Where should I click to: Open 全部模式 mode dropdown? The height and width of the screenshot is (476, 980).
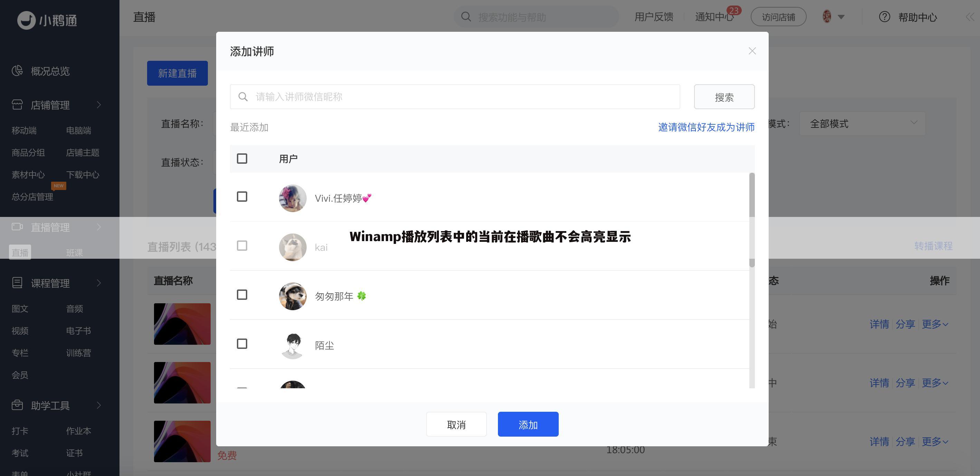tap(862, 124)
